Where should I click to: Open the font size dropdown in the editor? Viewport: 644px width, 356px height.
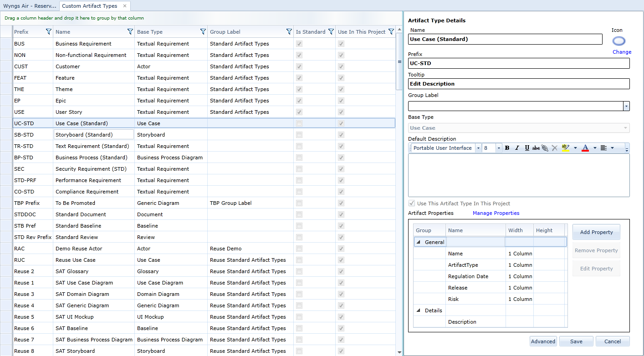[x=499, y=147]
